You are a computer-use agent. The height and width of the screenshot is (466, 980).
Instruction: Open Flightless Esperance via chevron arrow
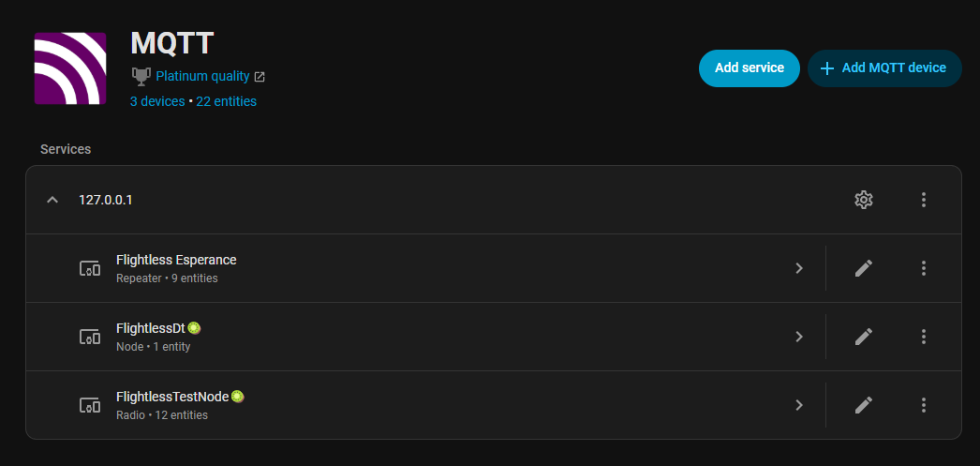799,268
